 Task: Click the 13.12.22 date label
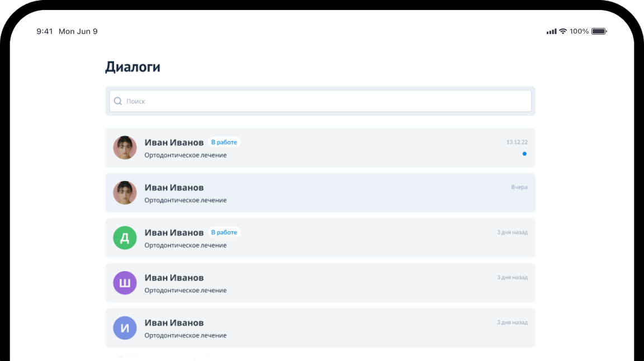tap(517, 142)
